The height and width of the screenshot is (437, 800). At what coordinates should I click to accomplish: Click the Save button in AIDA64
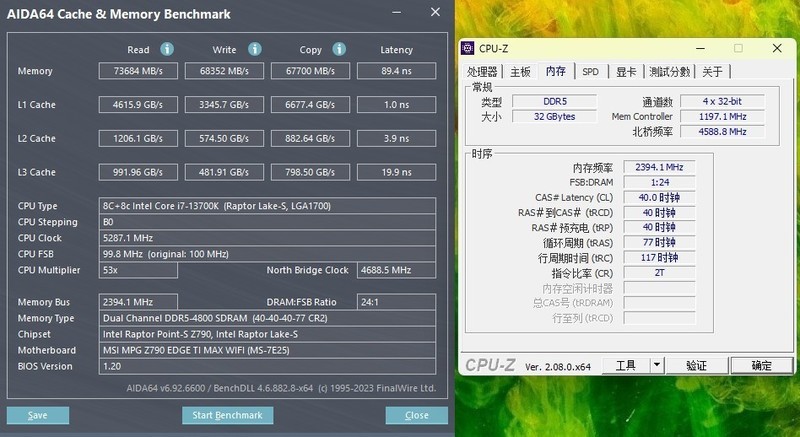click(38, 415)
